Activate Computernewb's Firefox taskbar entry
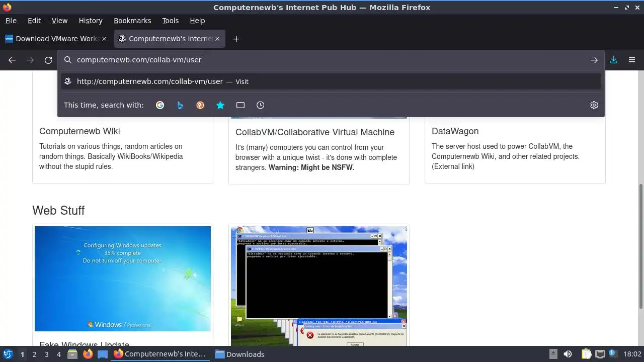The image size is (644, 362). (160, 354)
